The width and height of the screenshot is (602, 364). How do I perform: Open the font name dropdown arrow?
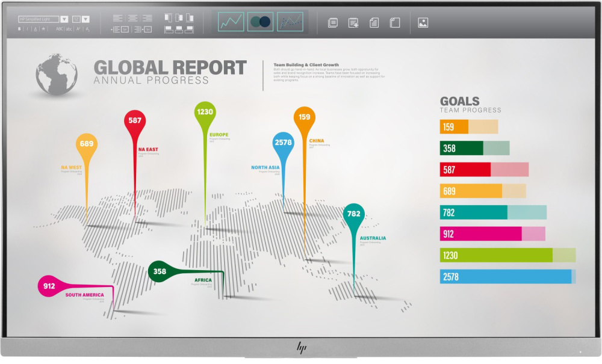coord(64,19)
